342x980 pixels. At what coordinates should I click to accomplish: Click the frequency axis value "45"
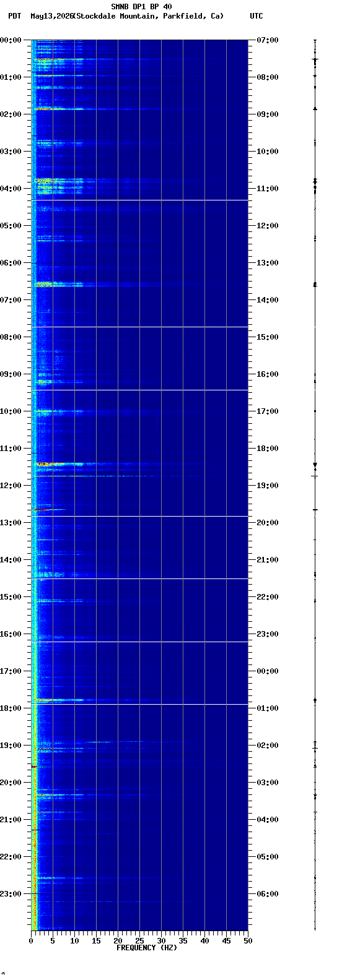click(226, 941)
